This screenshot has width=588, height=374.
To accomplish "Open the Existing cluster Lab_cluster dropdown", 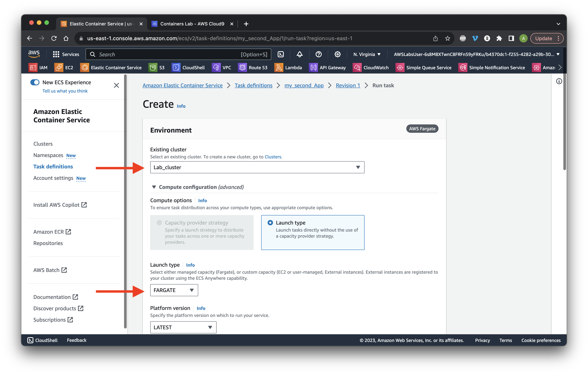I will click(x=257, y=167).
